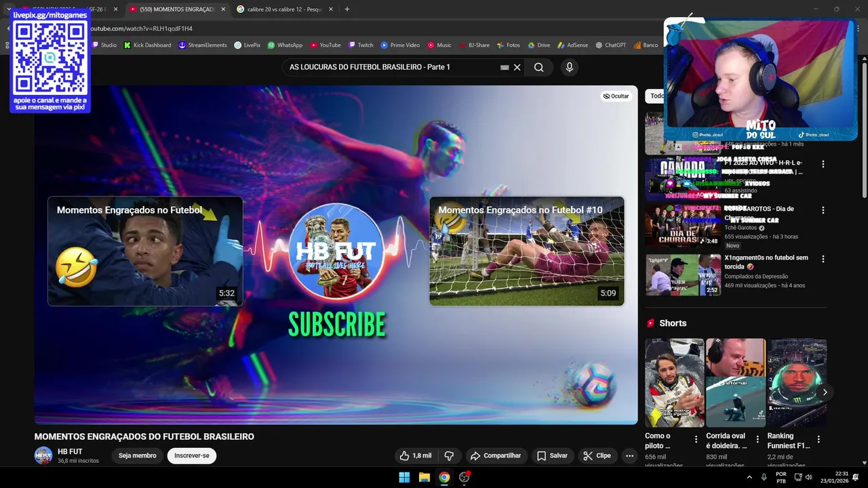Open options menu for F1 2025 AO VIVO video
The width and height of the screenshot is (868, 488).
click(x=823, y=164)
